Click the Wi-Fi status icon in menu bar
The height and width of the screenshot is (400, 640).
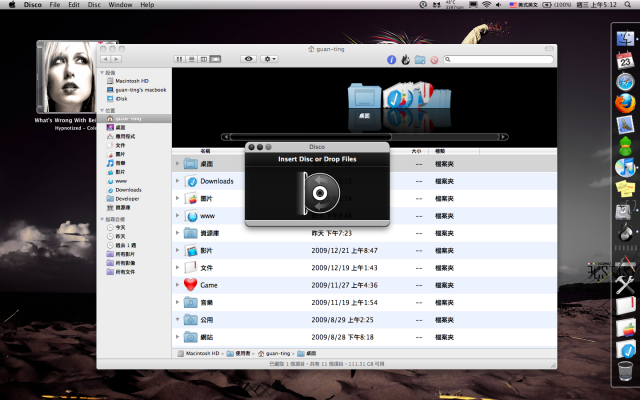pos(486,4)
